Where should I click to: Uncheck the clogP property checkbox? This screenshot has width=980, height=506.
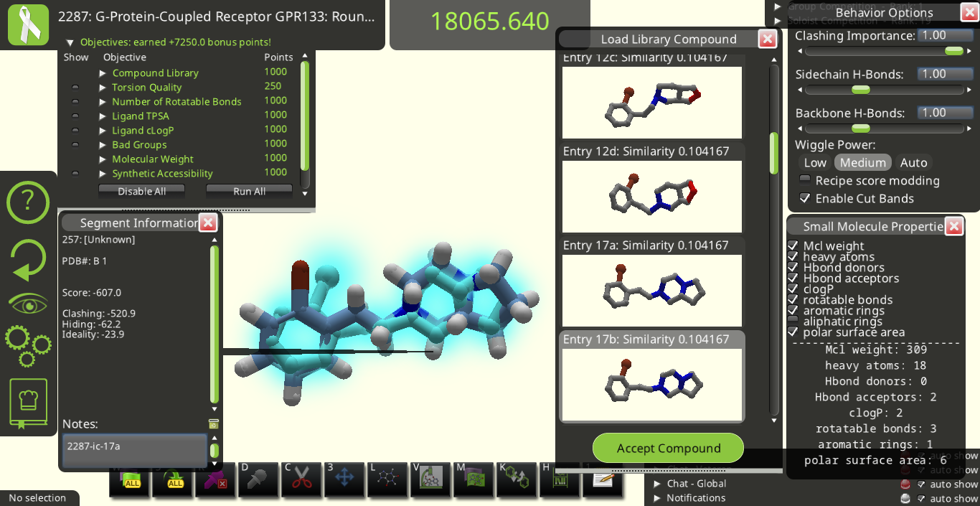point(793,289)
